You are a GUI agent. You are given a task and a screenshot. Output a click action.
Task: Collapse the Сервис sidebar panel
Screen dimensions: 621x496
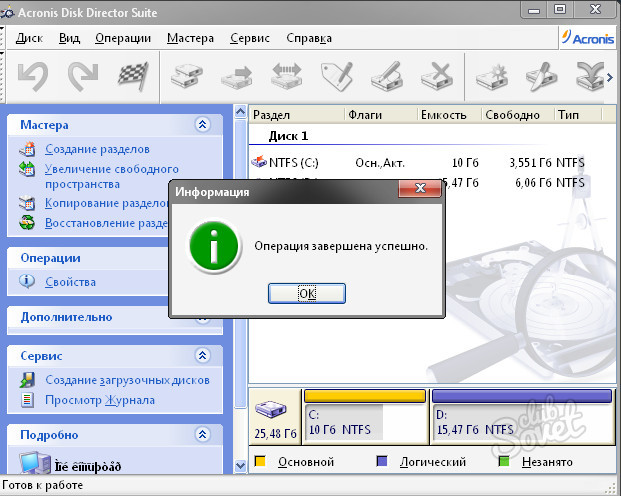coord(202,355)
